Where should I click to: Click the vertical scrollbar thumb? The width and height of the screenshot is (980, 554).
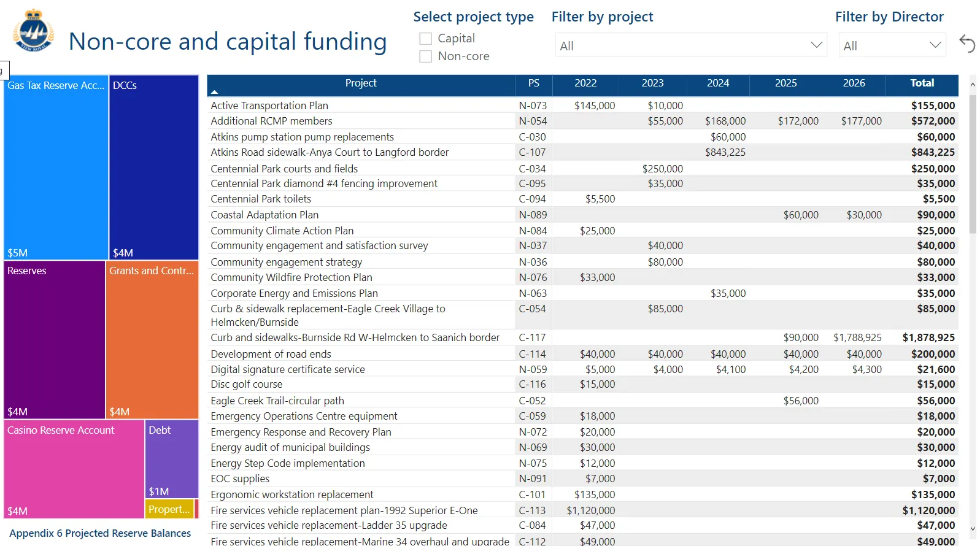[x=973, y=164]
